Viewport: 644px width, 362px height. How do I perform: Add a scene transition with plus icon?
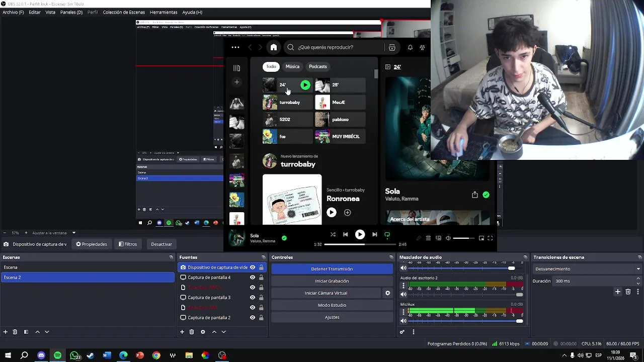[618, 292]
